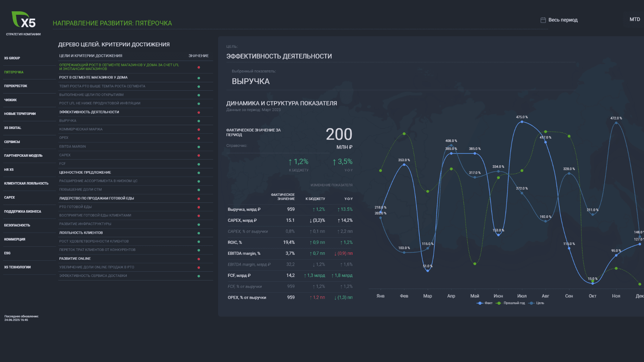Open X5 Digital sidebar section
Viewport: 644px width, 362px height.
[x=13, y=128]
